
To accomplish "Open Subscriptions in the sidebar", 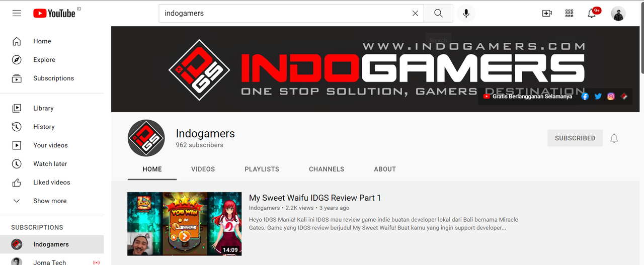I will [52, 78].
